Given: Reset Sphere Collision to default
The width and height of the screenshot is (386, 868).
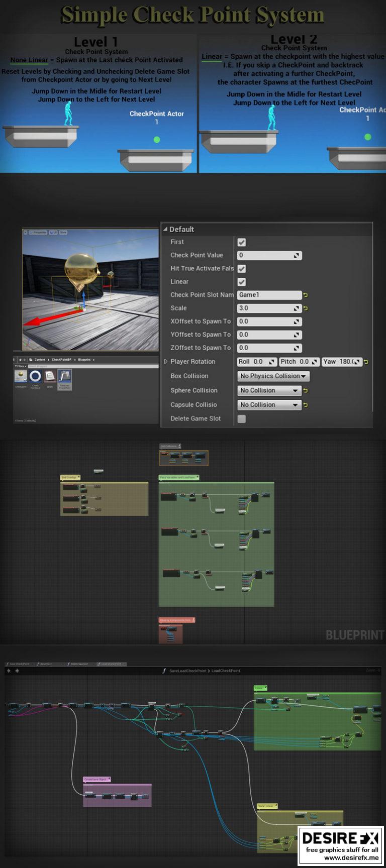Looking at the screenshot, I should click(x=306, y=390).
